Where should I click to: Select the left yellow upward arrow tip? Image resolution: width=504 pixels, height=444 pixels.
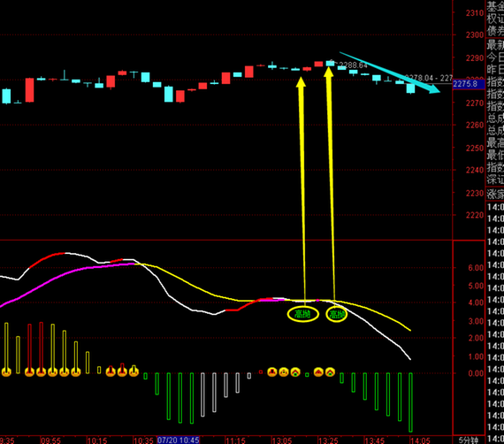(301, 81)
